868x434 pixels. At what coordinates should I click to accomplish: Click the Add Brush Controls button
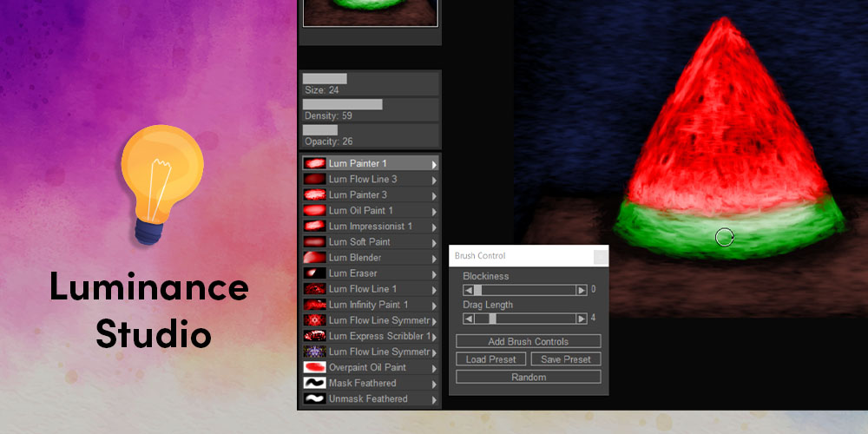pyautogui.click(x=528, y=341)
